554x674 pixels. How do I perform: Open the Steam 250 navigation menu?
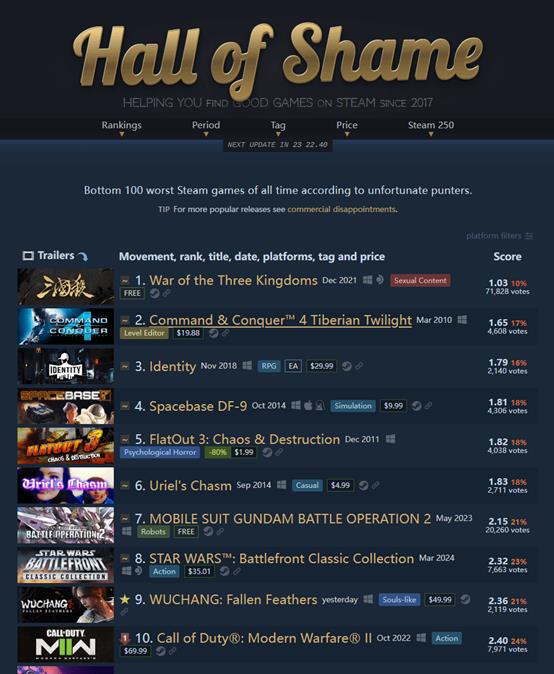click(x=431, y=127)
